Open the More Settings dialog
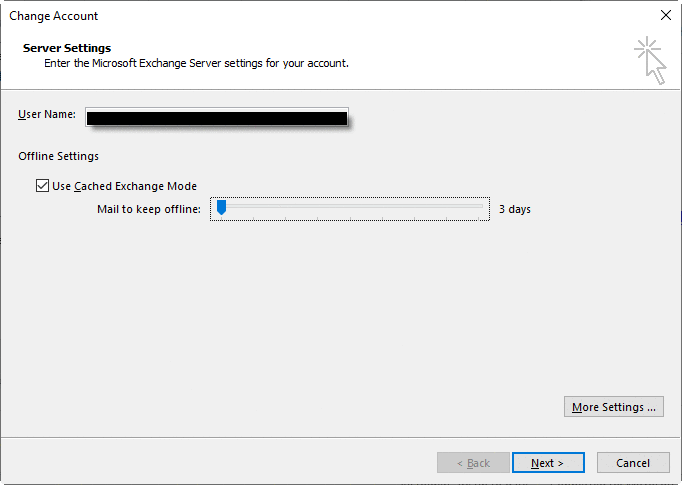 [614, 407]
